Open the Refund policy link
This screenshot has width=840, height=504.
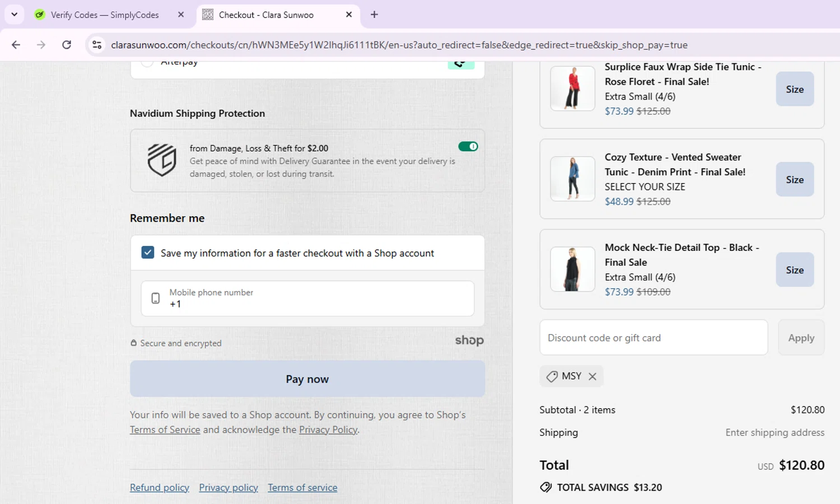point(160,488)
